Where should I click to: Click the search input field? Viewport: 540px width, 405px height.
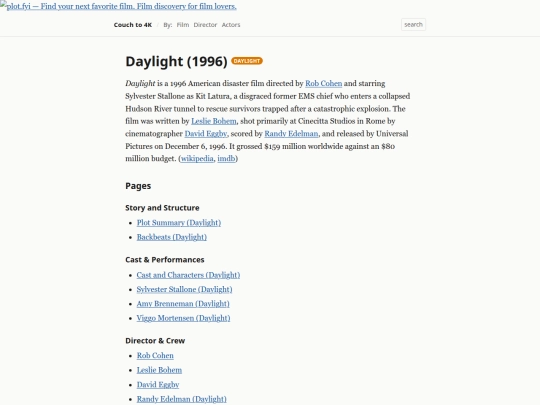[413, 24]
